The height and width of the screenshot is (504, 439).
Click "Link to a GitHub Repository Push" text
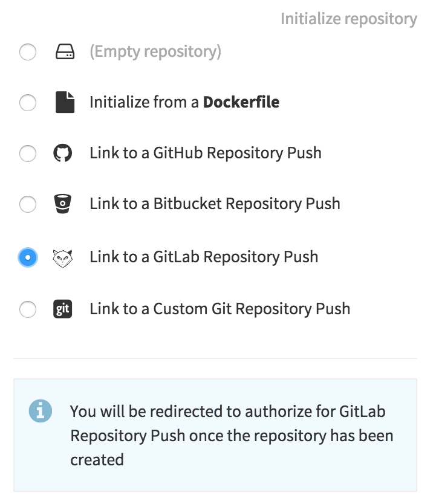tap(206, 153)
